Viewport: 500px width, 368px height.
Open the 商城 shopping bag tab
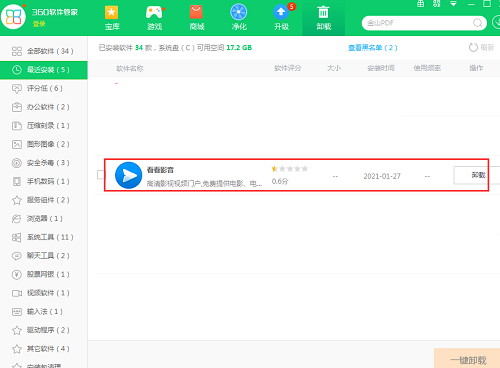(197, 18)
